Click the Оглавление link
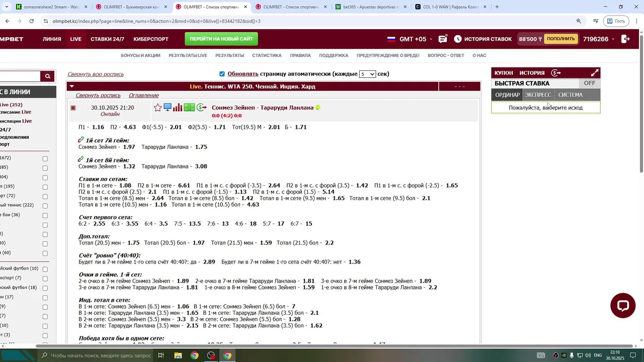Image resolution: width=644 pixels, height=362 pixels. 143,96
